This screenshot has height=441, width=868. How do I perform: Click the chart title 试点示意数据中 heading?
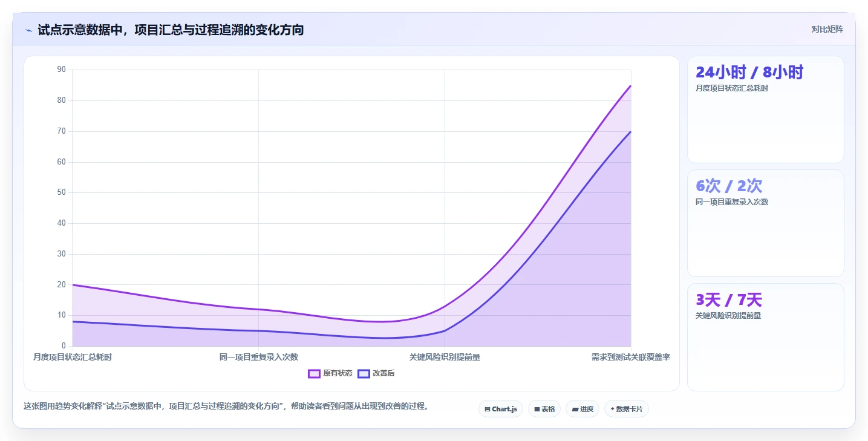click(x=171, y=30)
